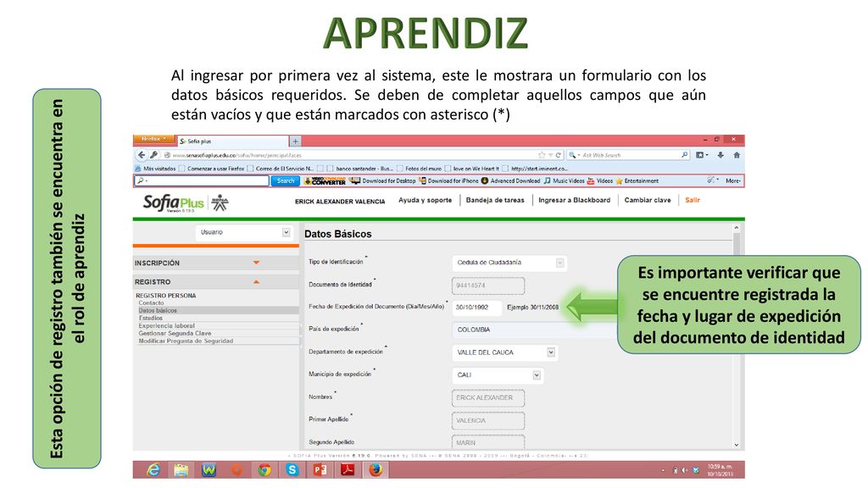Click the volume icon in system tray

pyautogui.click(x=685, y=470)
